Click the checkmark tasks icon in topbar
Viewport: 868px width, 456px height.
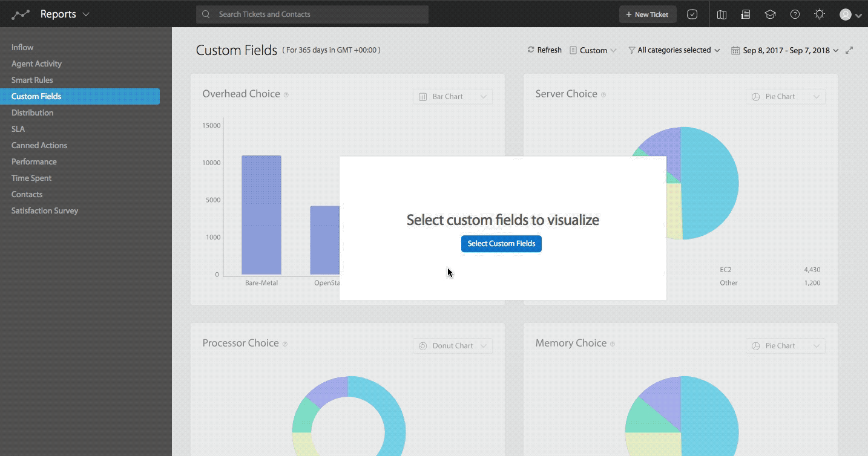pos(692,14)
